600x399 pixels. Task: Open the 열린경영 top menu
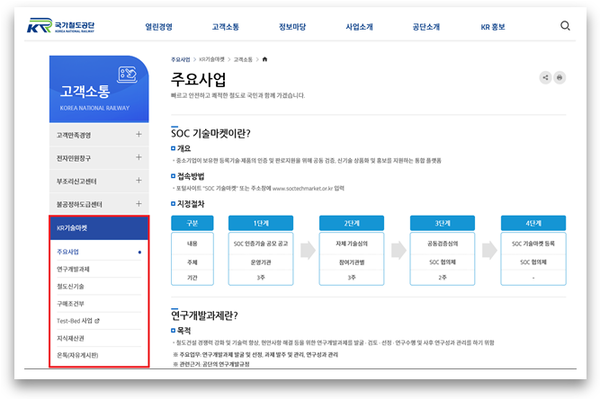(159, 27)
